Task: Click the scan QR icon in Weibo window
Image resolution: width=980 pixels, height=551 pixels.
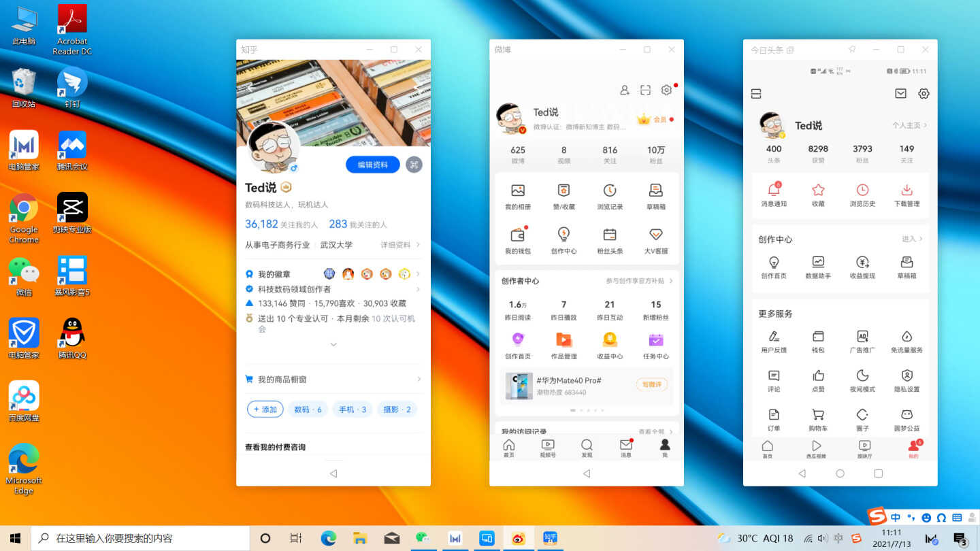Action: click(645, 90)
